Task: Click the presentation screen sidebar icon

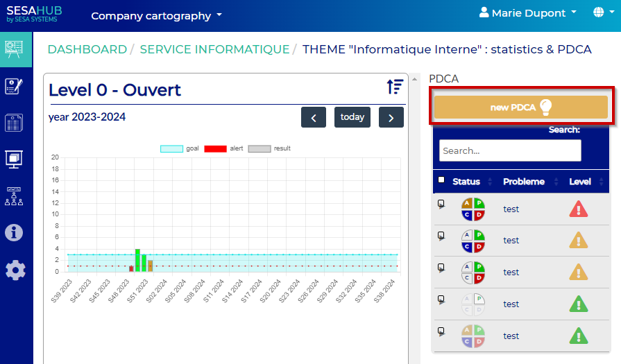Action: pyautogui.click(x=15, y=159)
